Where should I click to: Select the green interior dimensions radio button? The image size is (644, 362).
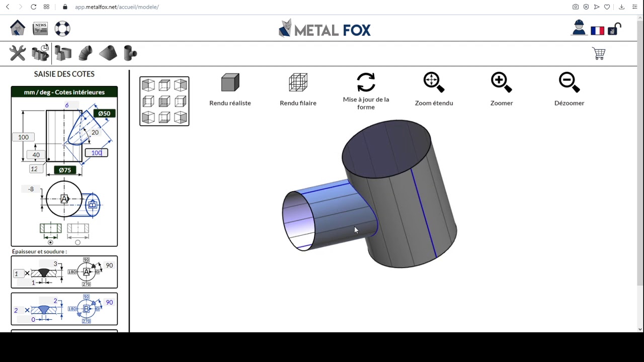50,242
